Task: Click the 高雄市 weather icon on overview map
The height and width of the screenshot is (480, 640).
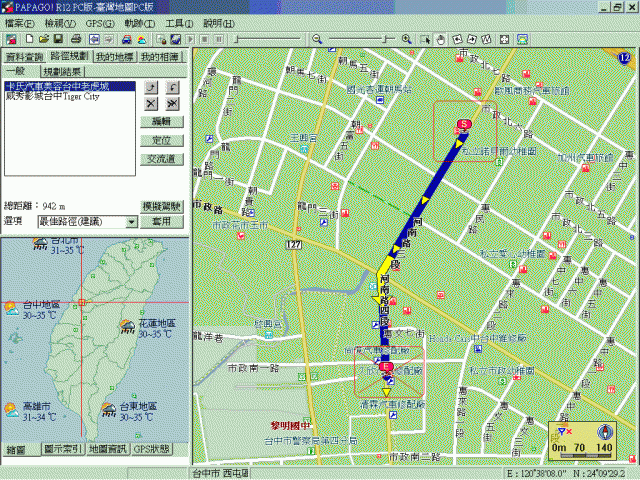Action: point(11,410)
